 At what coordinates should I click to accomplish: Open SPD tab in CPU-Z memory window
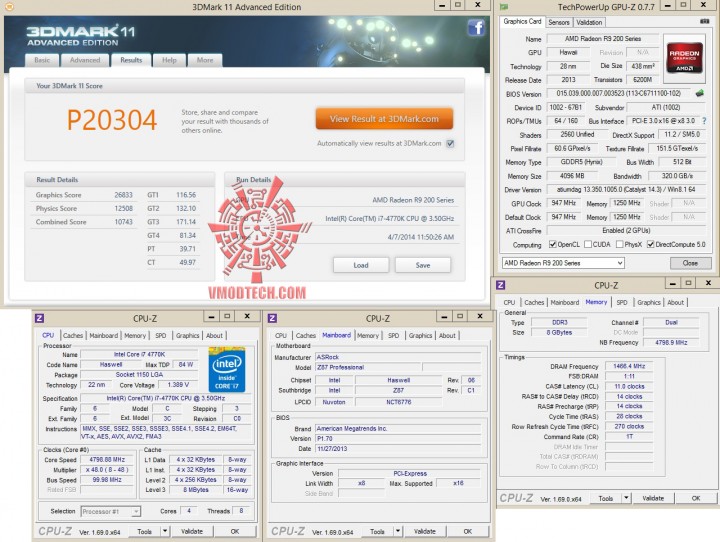[622, 302]
